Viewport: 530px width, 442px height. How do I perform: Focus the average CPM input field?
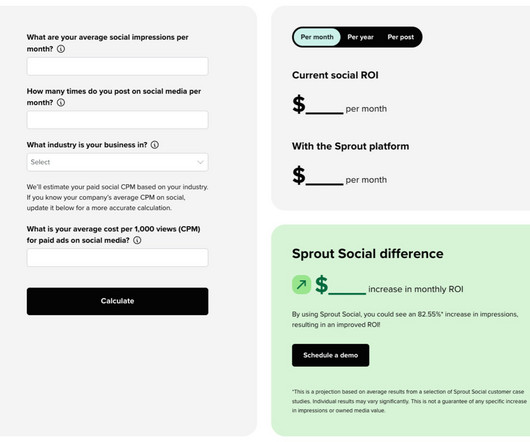click(117, 257)
